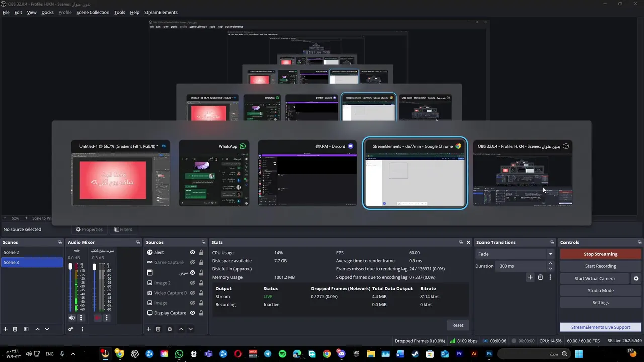
Task: Open the Scene Collection menu
Action: click(x=93, y=12)
